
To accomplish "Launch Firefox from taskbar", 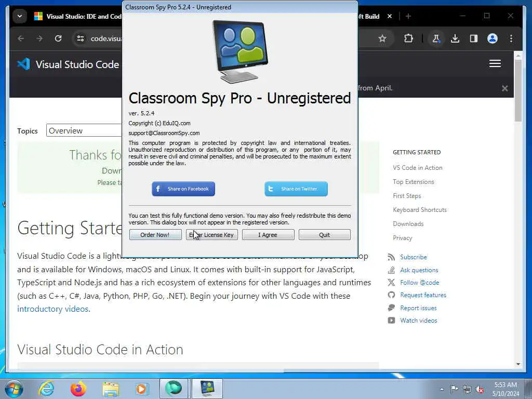I will click(x=78, y=389).
